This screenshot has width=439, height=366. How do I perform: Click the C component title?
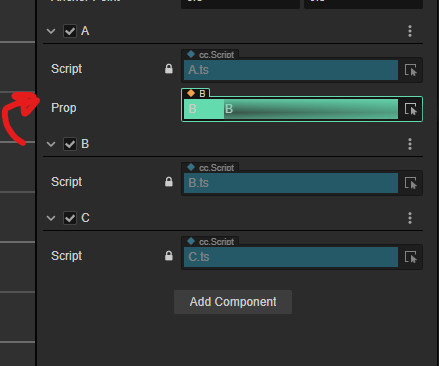click(x=85, y=218)
